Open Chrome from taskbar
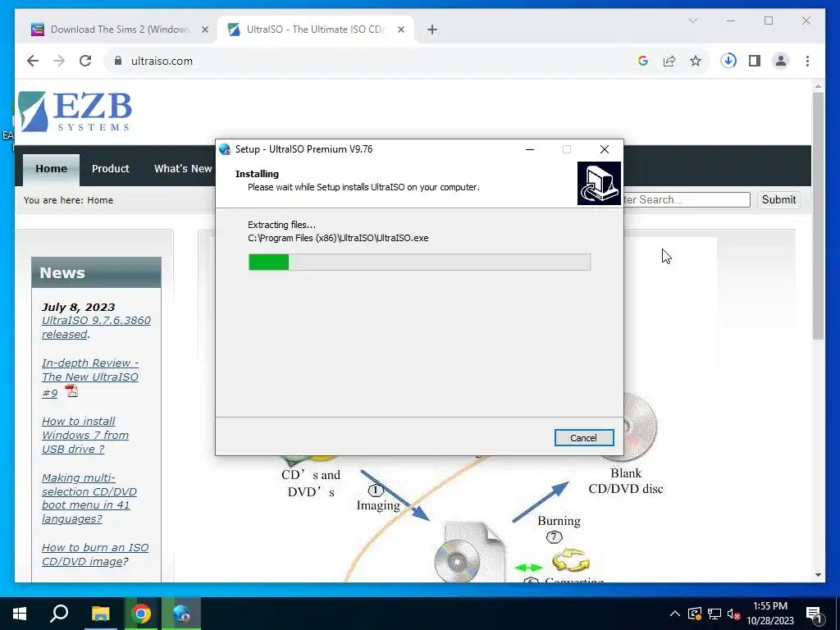The height and width of the screenshot is (630, 840). pyautogui.click(x=141, y=614)
